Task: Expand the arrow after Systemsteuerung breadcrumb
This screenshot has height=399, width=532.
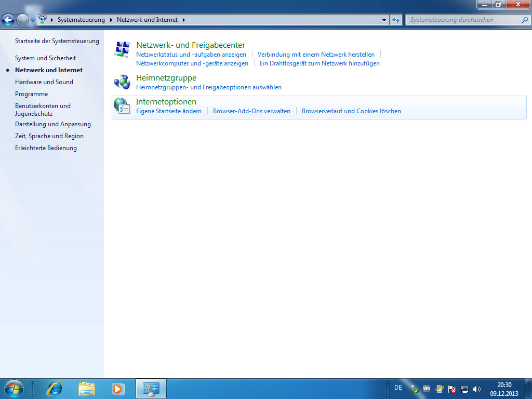Action: click(x=111, y=20)
